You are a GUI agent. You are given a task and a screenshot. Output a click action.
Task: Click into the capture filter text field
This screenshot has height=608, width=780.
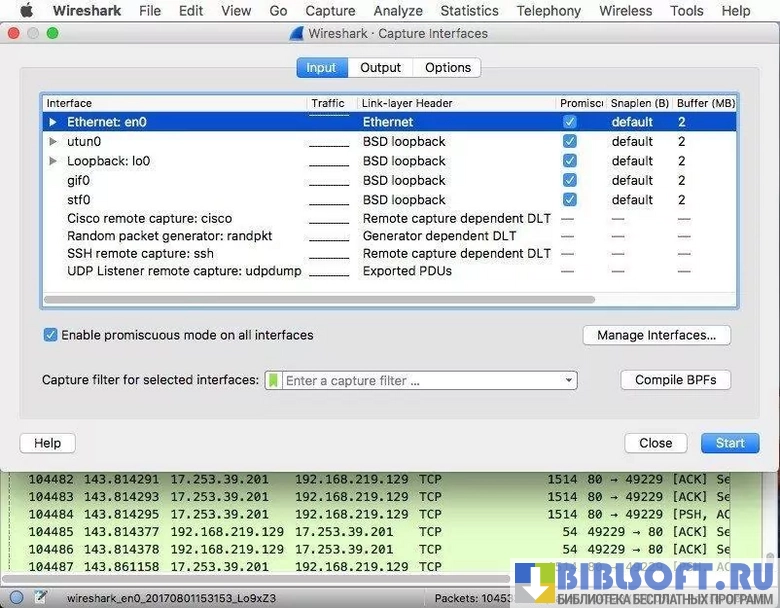pos(420,381)
